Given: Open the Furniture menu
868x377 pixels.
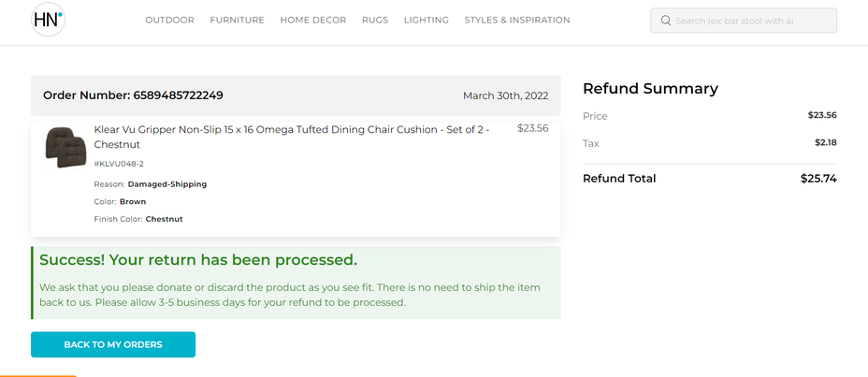Looking at the screenshot, I should (237, 20).
